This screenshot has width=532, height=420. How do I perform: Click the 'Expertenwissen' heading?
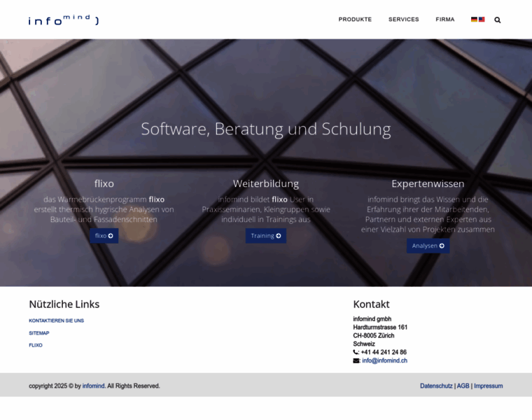click(x=428, y=183)
